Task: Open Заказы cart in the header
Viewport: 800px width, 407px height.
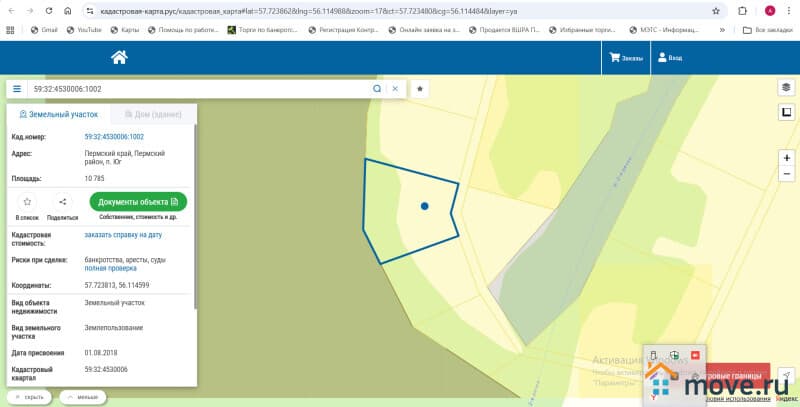Action: click(626, 58)
